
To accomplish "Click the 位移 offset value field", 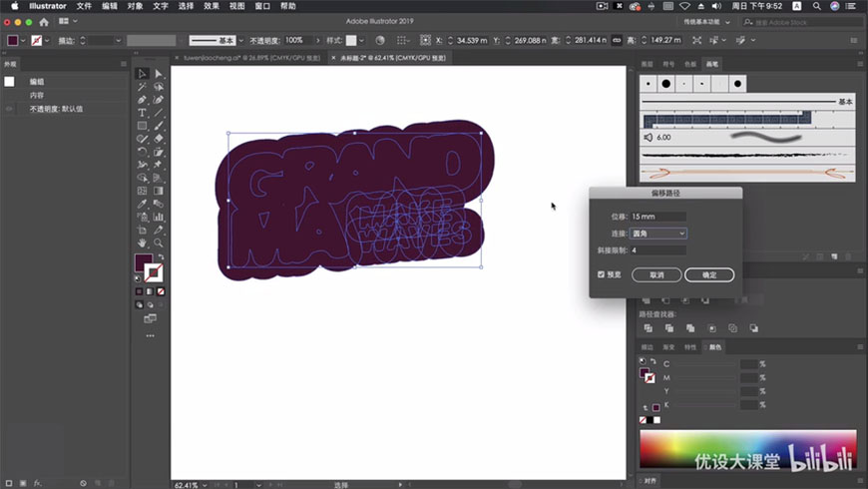I will [658, 217].
